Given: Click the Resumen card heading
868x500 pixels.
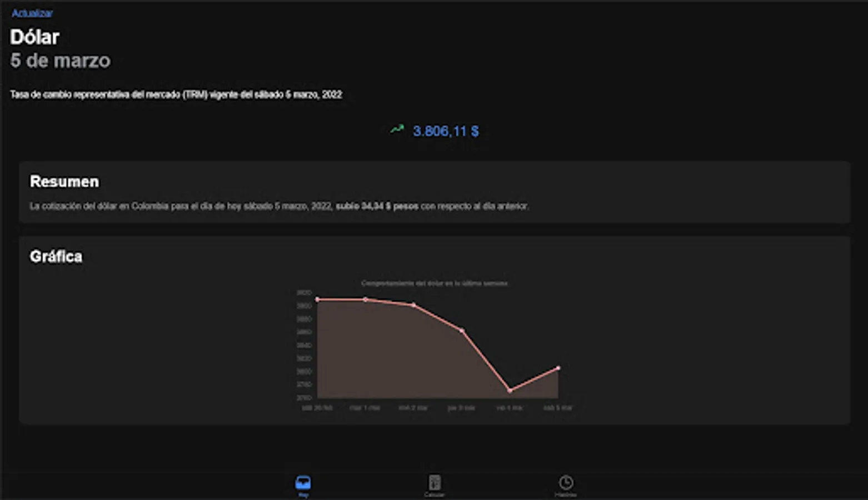Looking at the screenshot, I should point(64,182).
